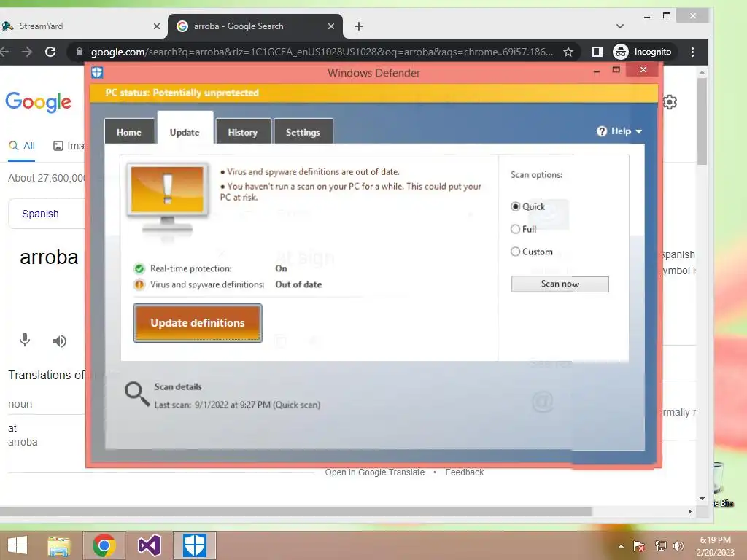Click the Feedback link
747x560 pixels.
coord(465,472)
